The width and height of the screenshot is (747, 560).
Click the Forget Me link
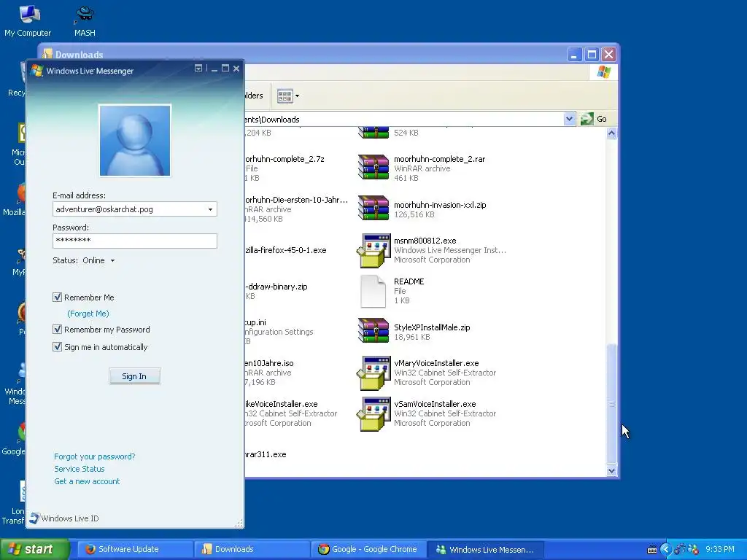(x=88, y=314)
